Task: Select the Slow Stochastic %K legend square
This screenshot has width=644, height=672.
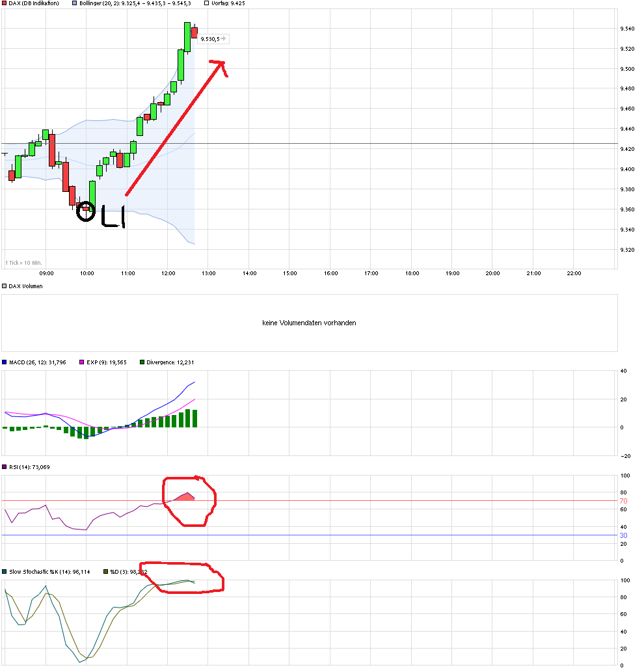Action: 5,571
